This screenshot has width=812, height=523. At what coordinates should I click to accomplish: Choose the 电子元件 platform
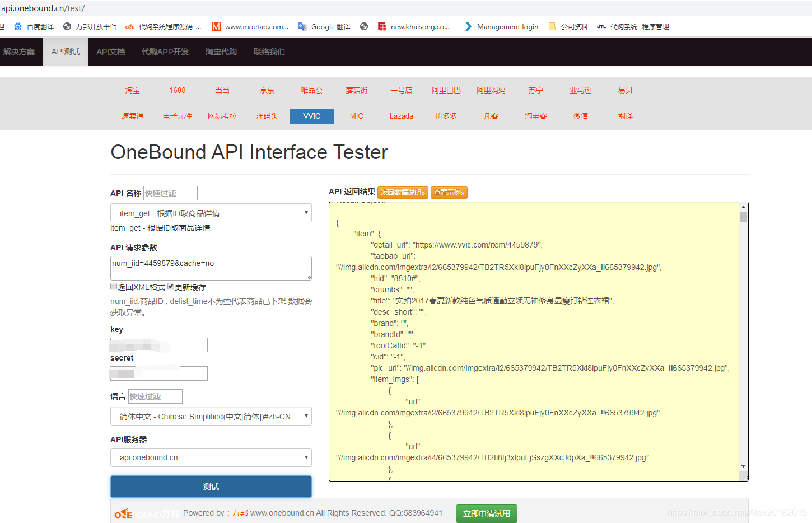click(178, 116)
